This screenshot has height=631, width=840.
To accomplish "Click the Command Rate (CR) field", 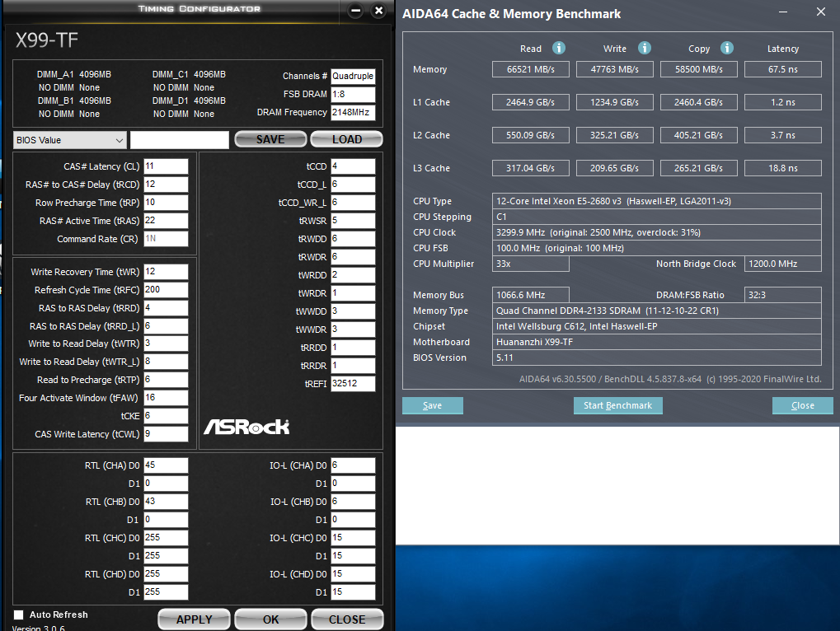I will [x=166, y=239].
